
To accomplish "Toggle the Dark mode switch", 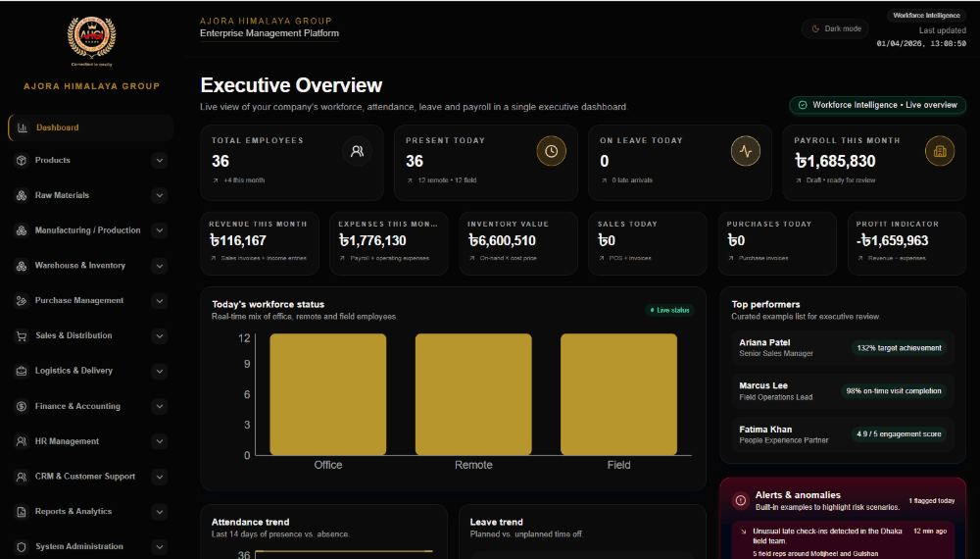I will coord(835,28).
